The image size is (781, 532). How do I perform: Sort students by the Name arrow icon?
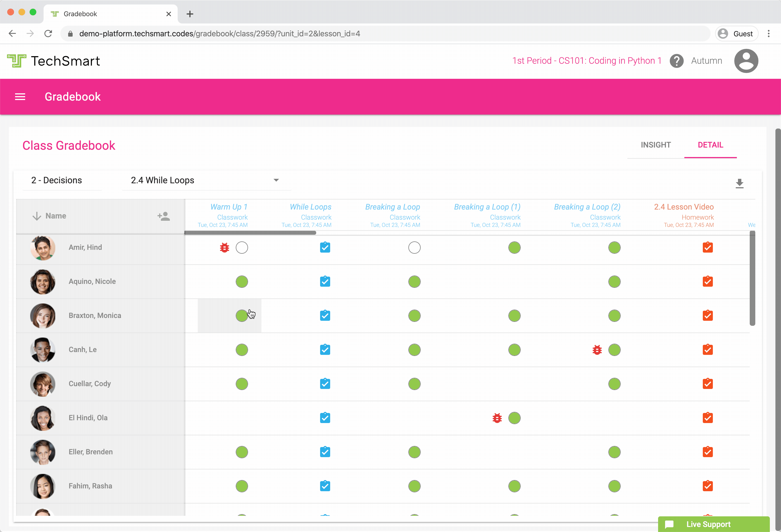pos(36,216)
